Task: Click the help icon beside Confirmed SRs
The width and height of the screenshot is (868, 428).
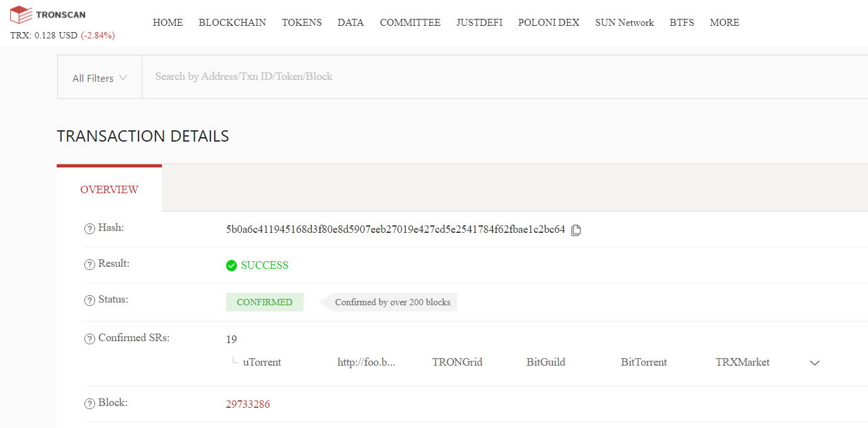Action: tap(89, 338)
